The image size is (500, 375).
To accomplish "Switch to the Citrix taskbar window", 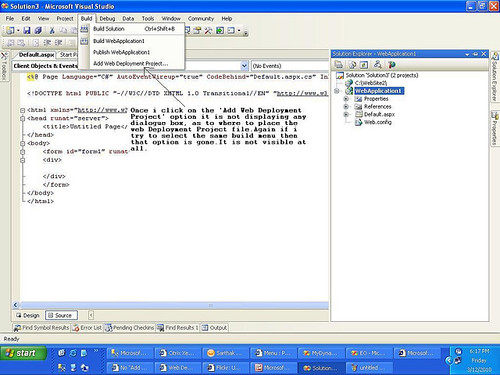I will (178, 353).
